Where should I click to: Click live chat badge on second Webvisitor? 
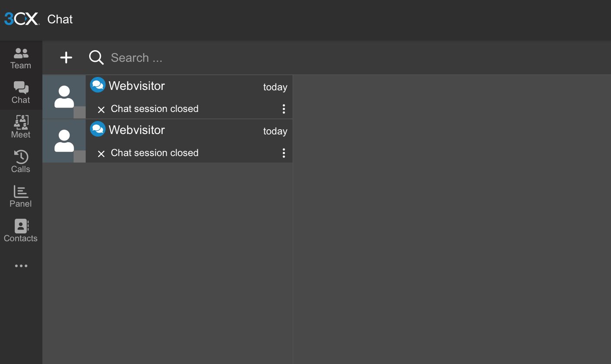(x=98, y=129)
